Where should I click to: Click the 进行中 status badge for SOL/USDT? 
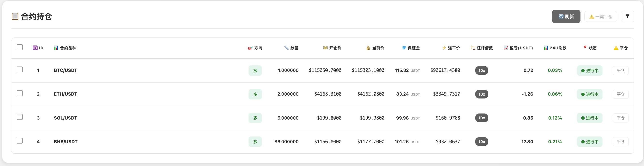coord(590,118)
